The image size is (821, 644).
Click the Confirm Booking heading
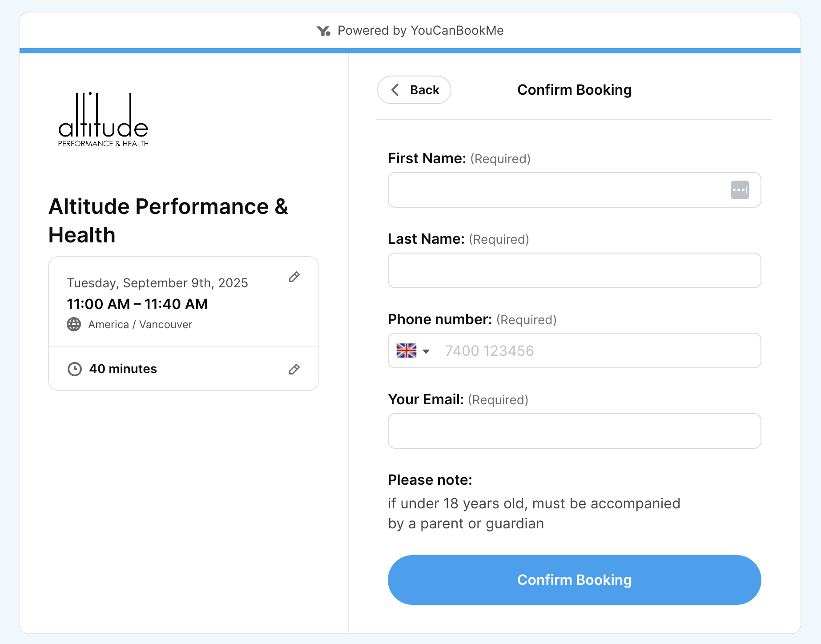click(x=574, y=89)
